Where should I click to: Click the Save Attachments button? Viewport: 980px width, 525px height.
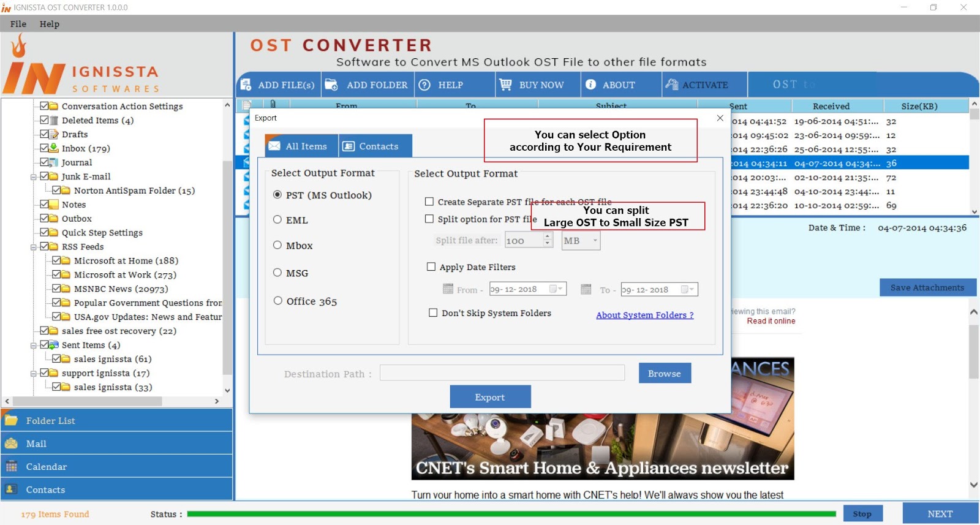(x=927, y=287)
